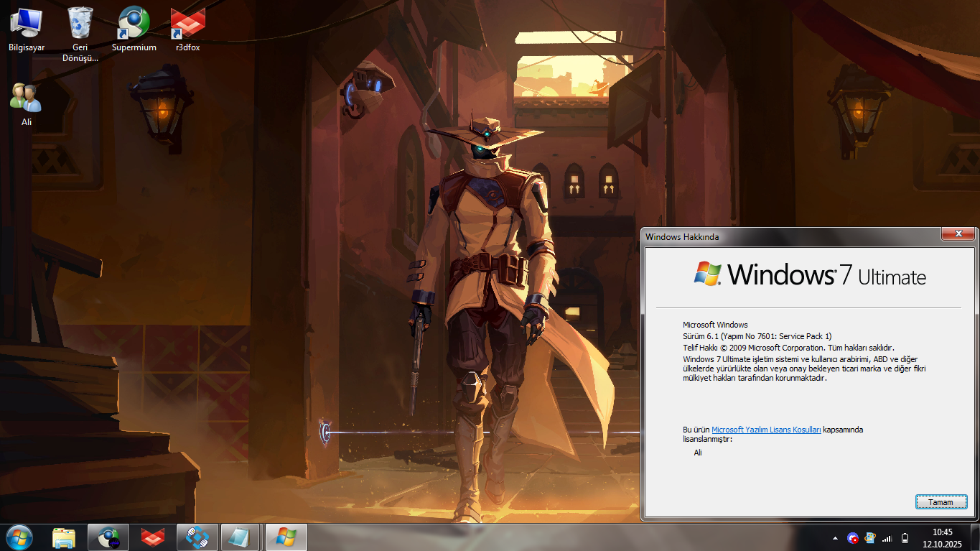Show hidden tray icons arrow
This screenshot has width=980, height=551.
click(x=834, y=538)
